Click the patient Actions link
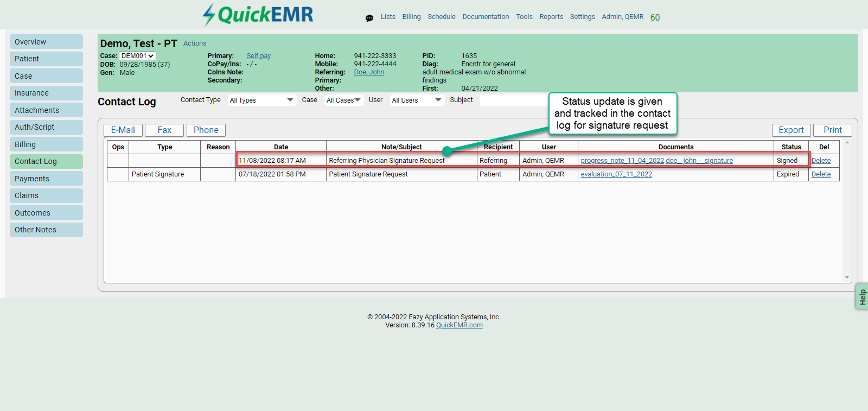The width and height of the screenshot is (868, 411). (195, 43)
